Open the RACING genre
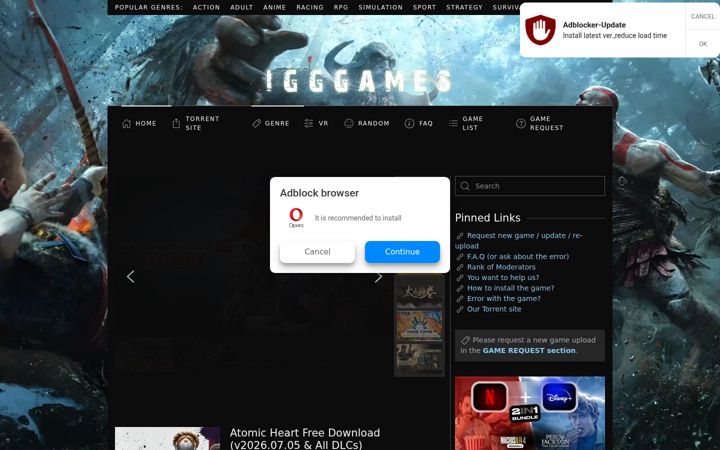 (x=310, y=7)
